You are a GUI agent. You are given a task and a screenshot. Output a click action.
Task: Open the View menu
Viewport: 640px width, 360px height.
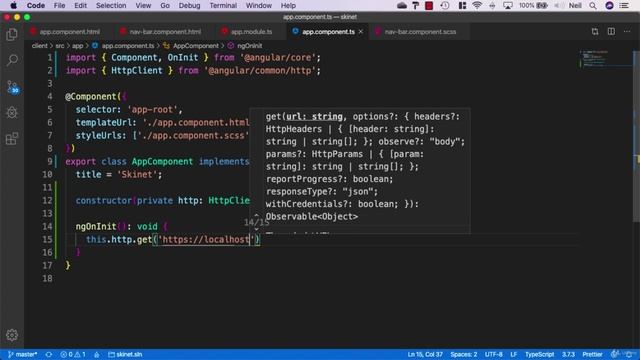click(143, 5)
